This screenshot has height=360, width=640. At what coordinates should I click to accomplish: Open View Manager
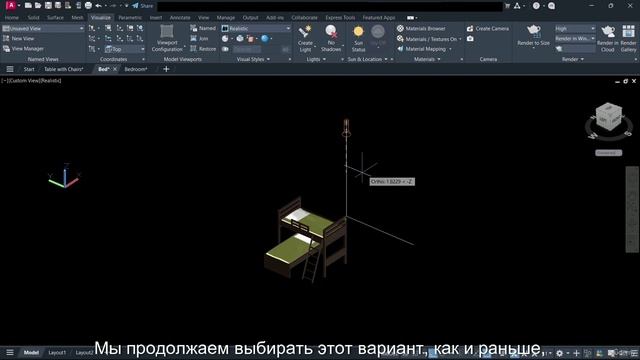[x=23, y=49]
